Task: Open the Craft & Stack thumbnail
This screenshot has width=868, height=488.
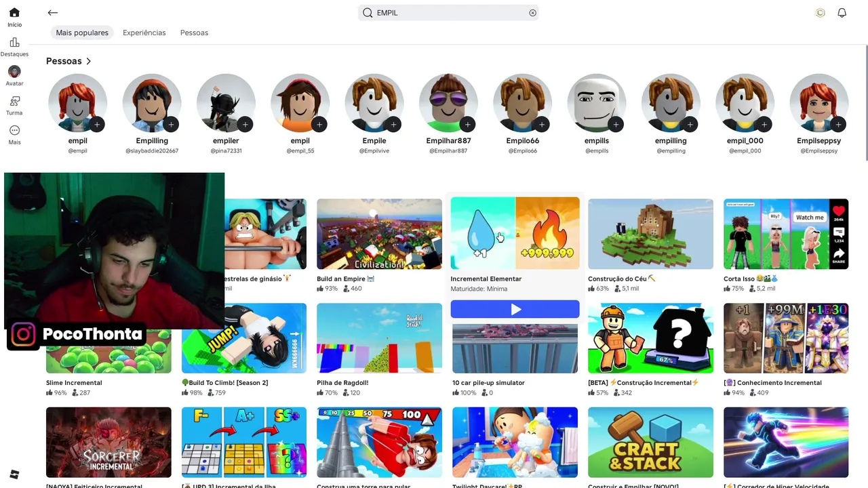Action: click(650, 442)
